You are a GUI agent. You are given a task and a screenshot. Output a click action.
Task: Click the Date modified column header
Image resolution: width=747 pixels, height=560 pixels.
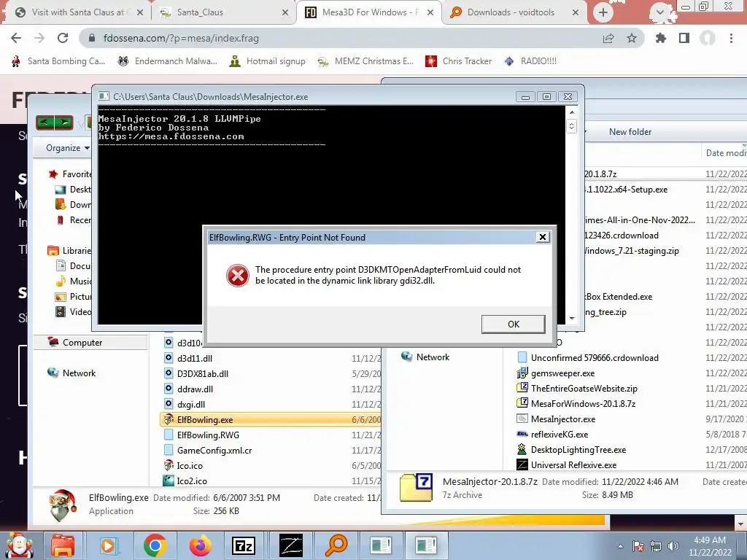725,153
